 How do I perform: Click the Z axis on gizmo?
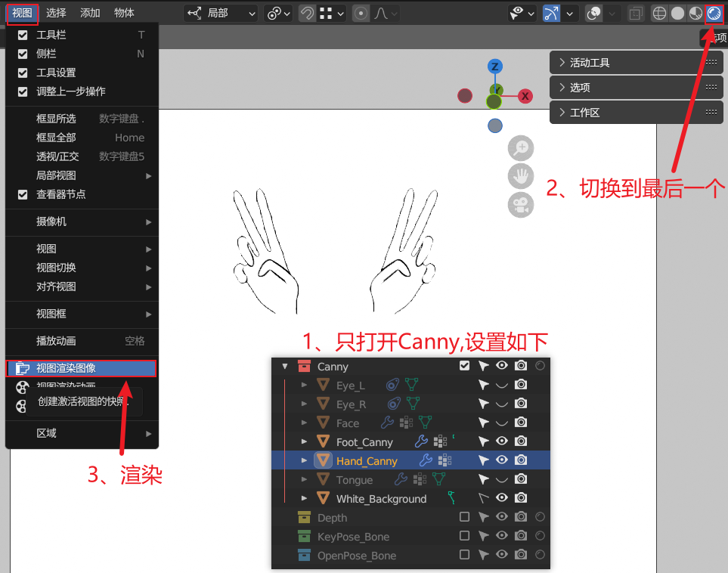coord(495,67)
